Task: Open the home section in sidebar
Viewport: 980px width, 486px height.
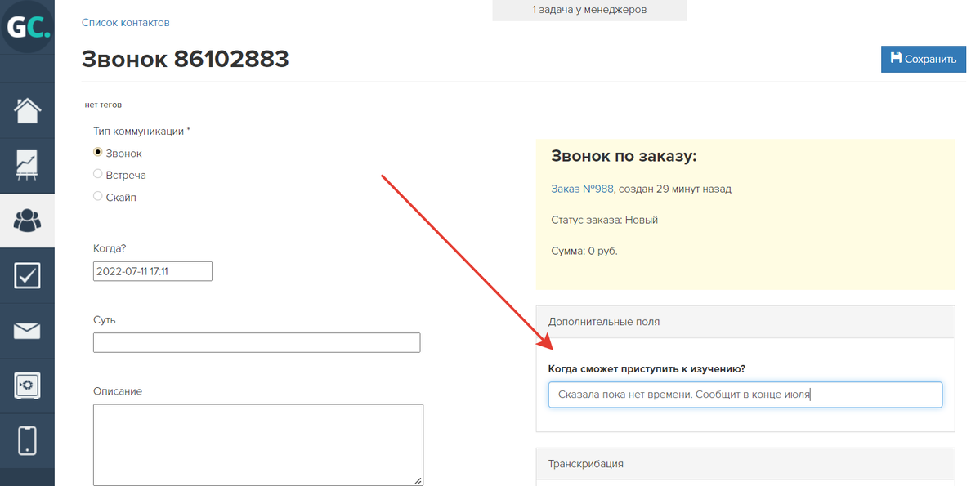Action: pyautogui.click(x=28, y=110)
